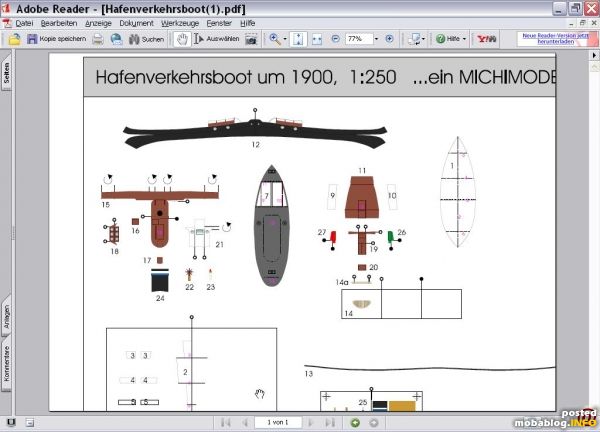Image resolution: width=600 pixels, height=432 pixels.
Task: Click the zoom out minus button
Action: 336,39
